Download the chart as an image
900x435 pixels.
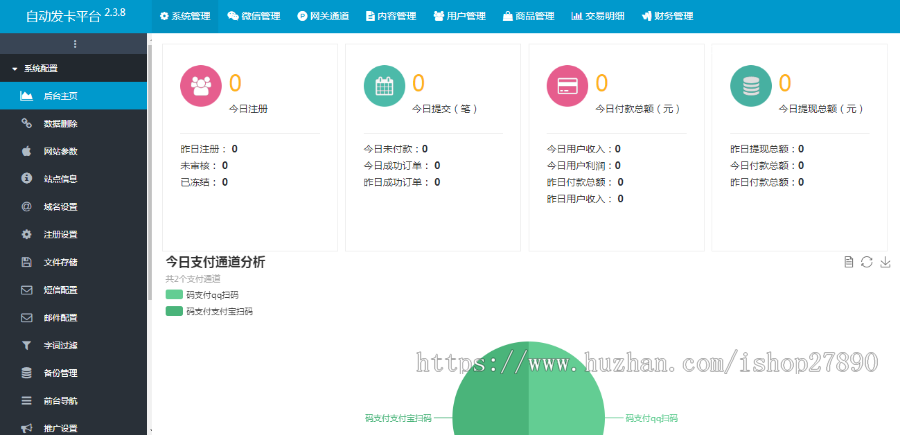pos(885,262)
